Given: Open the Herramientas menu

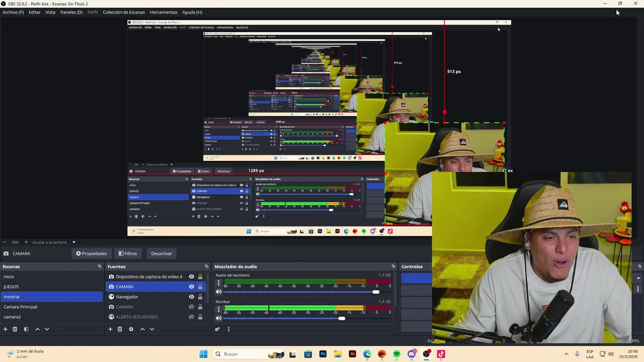Looking at the screenshot, I should (164, 12).
